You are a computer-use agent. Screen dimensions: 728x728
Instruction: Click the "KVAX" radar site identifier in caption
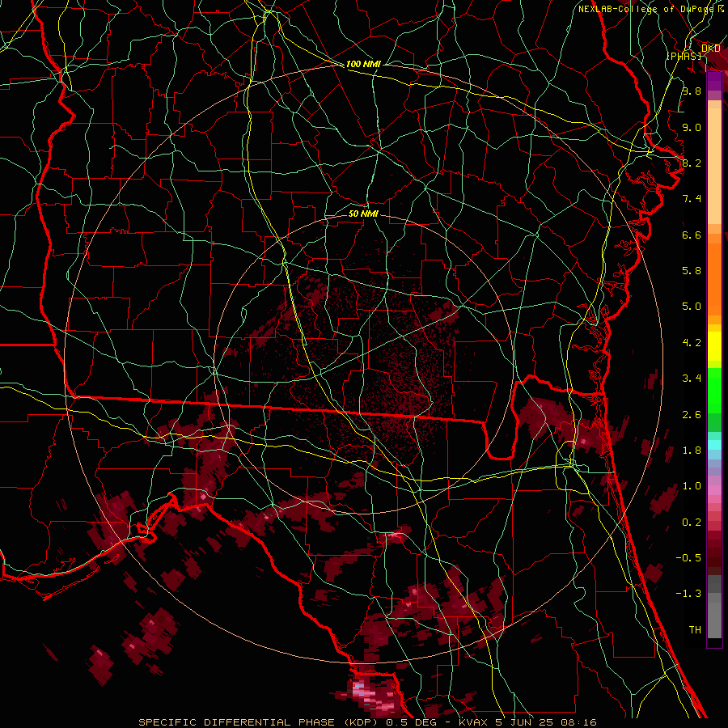473,722
